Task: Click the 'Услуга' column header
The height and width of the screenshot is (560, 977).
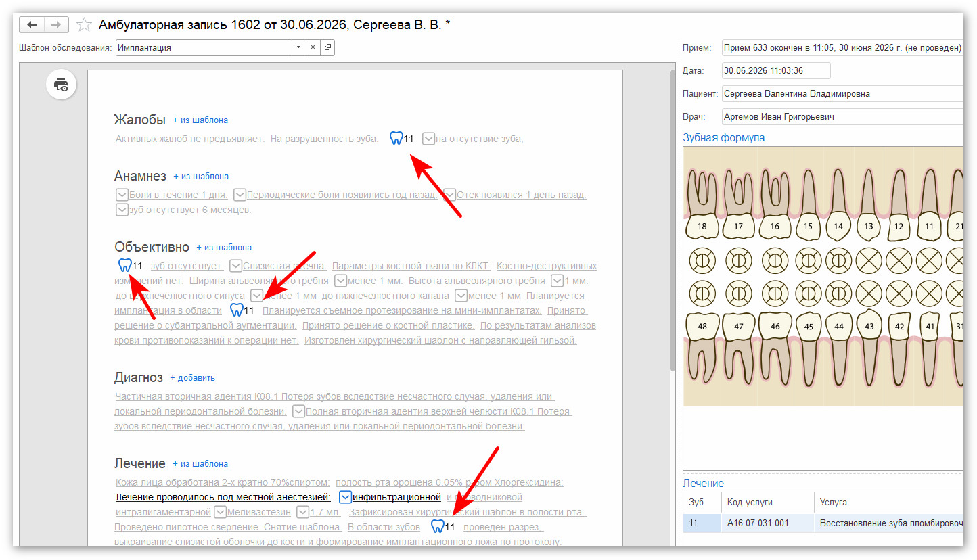Action: pyautogui.click(x=888, y=503)
